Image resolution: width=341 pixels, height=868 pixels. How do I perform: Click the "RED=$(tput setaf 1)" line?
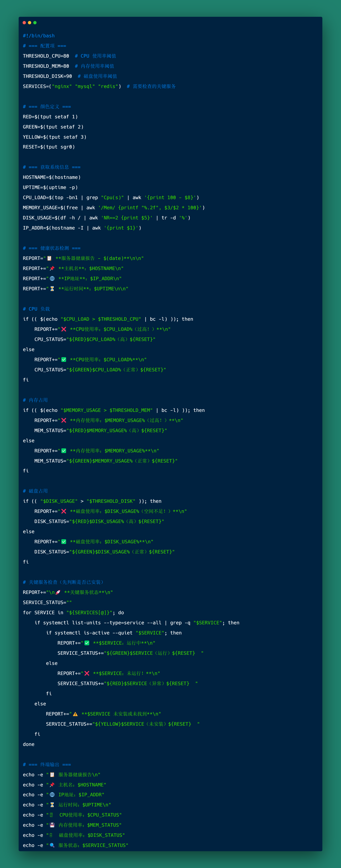coord(50,117)
